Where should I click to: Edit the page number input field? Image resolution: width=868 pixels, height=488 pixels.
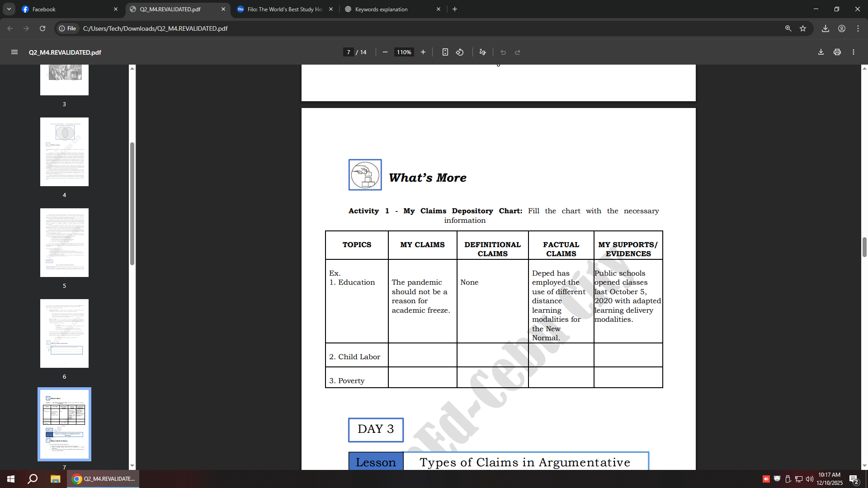point(348,52)
